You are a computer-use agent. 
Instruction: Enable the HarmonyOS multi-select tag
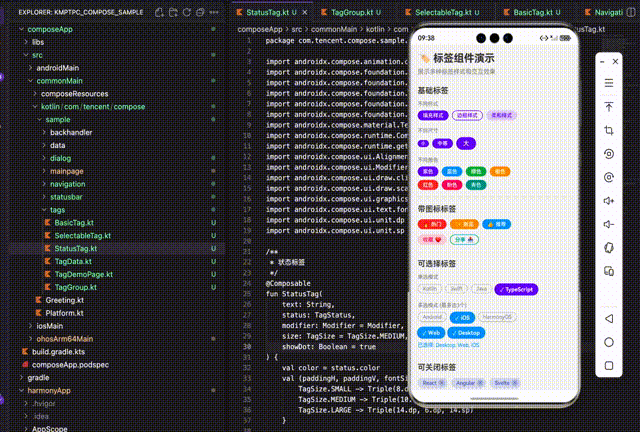(497, 317)
